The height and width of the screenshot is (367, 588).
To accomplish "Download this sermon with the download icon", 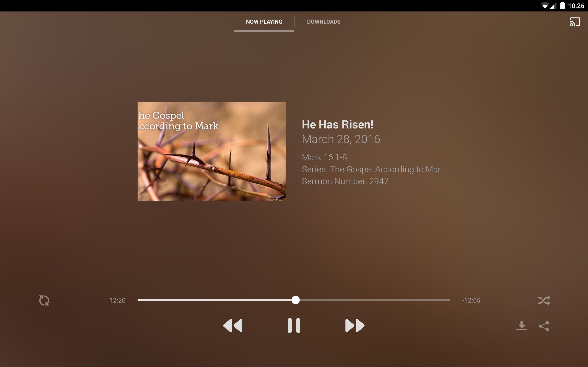I will click(522, 326).
